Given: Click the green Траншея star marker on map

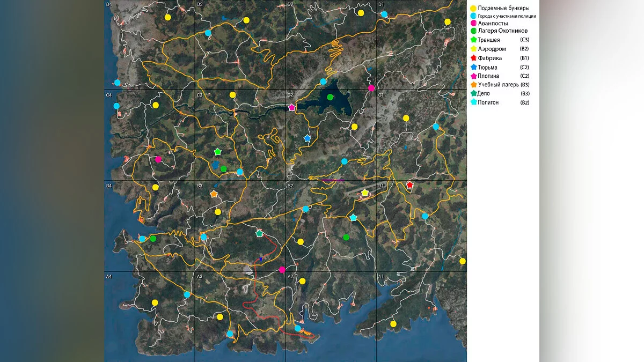Looking at the screenshot, I should point(217,152).
